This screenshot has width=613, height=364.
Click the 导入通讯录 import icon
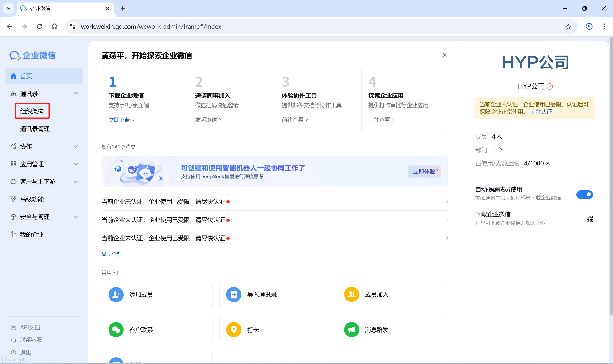pos(233,294)
